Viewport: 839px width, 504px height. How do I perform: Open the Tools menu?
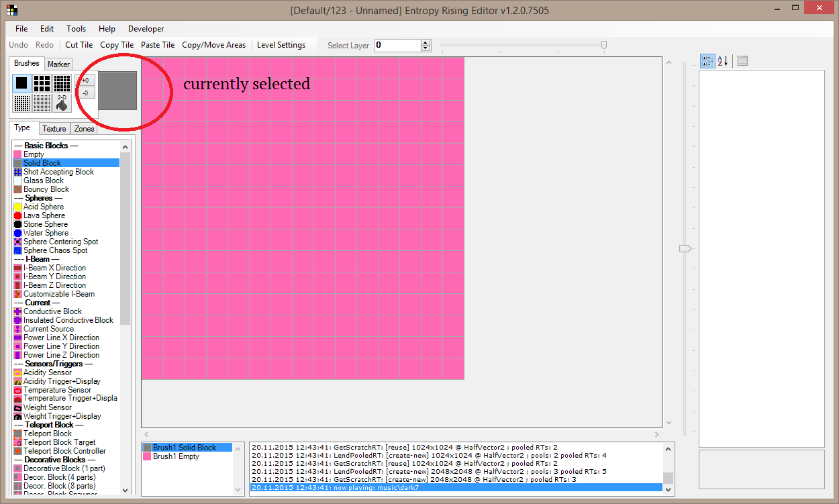76,29
